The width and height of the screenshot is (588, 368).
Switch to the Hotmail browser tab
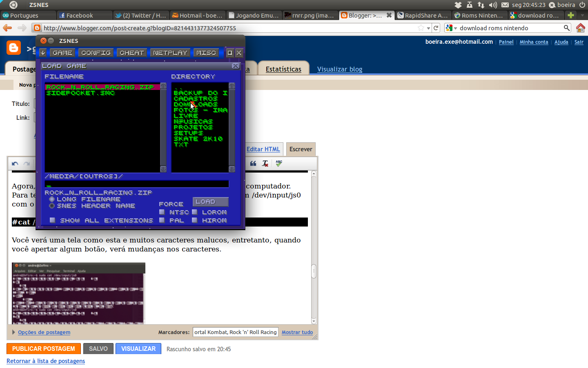(197, 15)
